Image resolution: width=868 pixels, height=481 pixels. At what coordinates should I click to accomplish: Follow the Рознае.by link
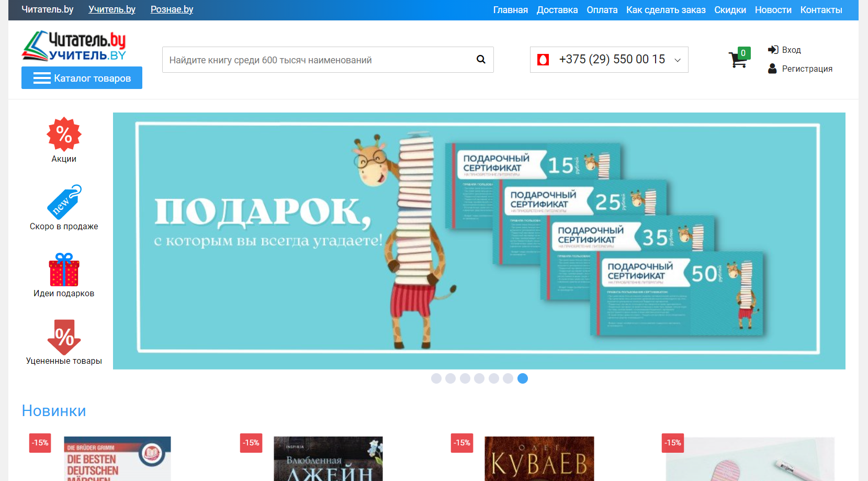(172, 9)
